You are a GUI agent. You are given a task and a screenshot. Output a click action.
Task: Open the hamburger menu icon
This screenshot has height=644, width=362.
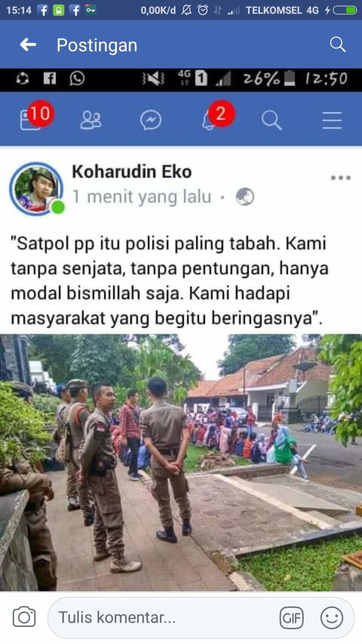click(x=332, y=121)
